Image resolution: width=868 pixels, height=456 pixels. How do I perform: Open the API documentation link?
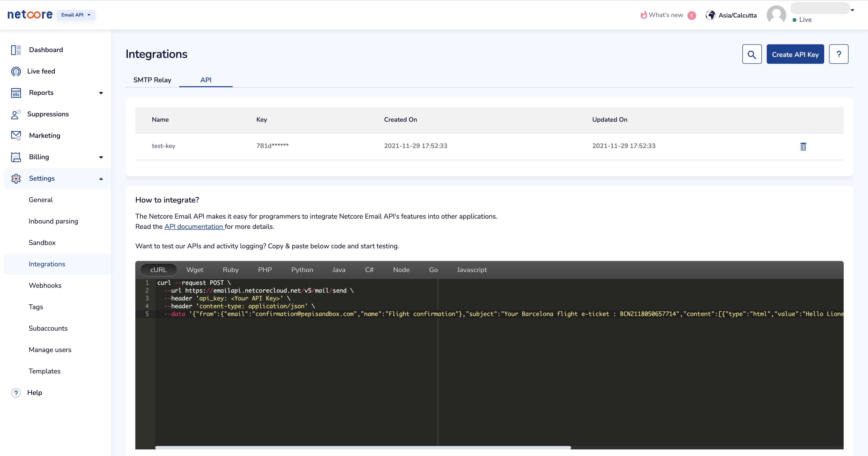point(194,227)
